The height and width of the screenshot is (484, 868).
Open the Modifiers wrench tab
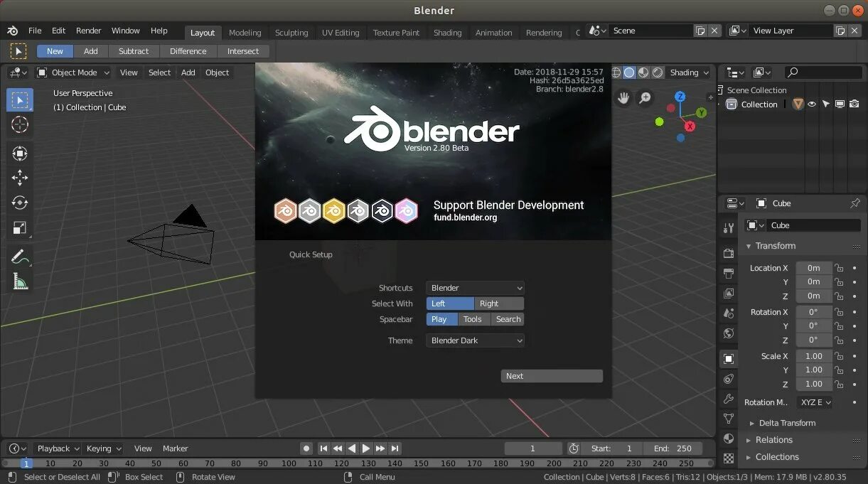[x=729, y=399]
